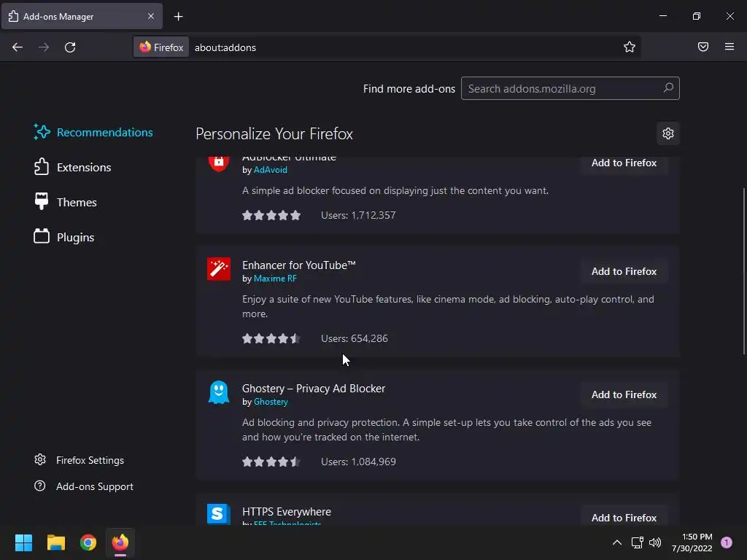Bookmark this page with the star icon
This screenshot has width=747, height=560.
pos(630,47)
